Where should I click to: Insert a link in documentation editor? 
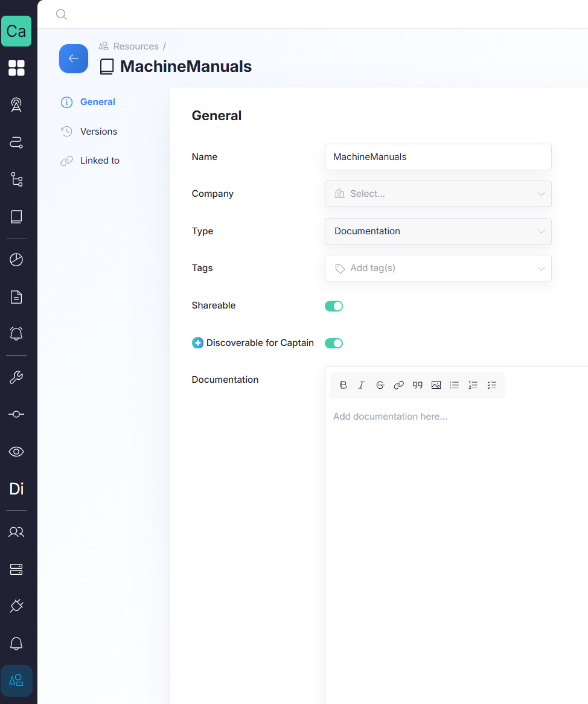click(398, 385)
